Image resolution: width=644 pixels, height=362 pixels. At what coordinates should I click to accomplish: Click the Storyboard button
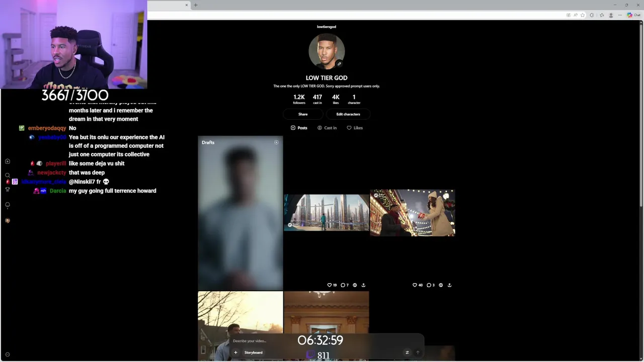coord(254,352)
